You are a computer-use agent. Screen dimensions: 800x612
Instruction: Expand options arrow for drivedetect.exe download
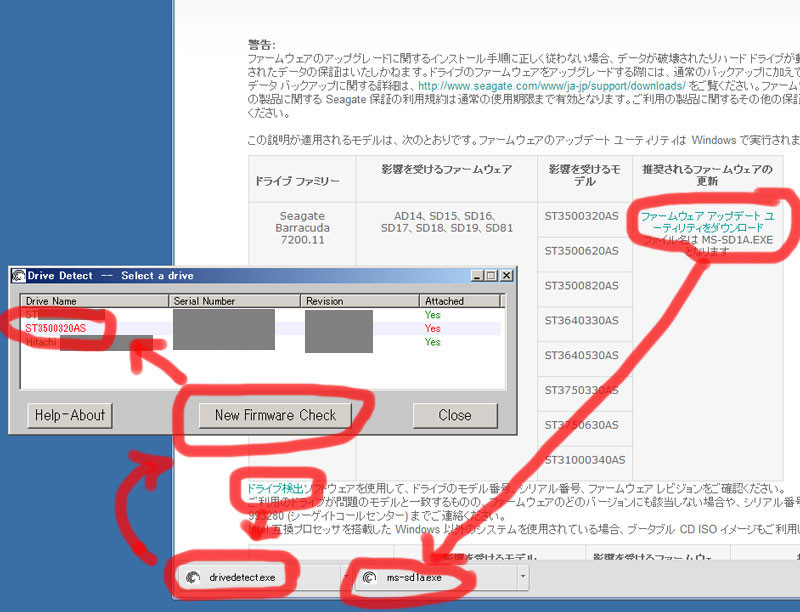346,577
